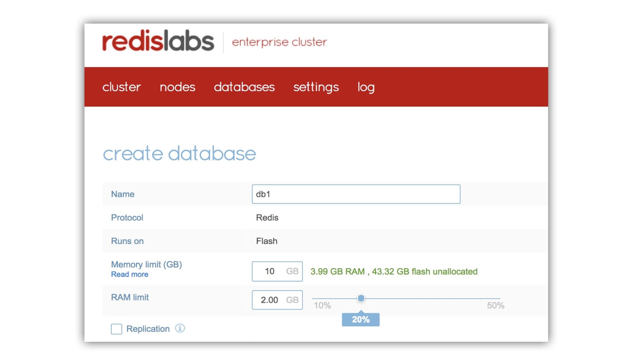This screenshot has height=362, width=644.
Task: Click the create database heading
Action: (179, 153)
